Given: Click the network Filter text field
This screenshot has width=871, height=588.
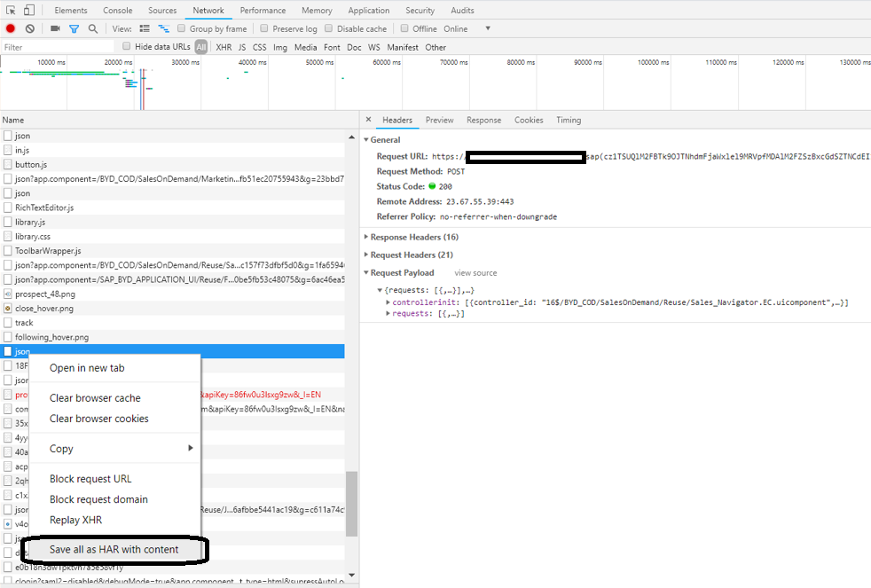Looking at the screenshot, I should coord(58,47).
